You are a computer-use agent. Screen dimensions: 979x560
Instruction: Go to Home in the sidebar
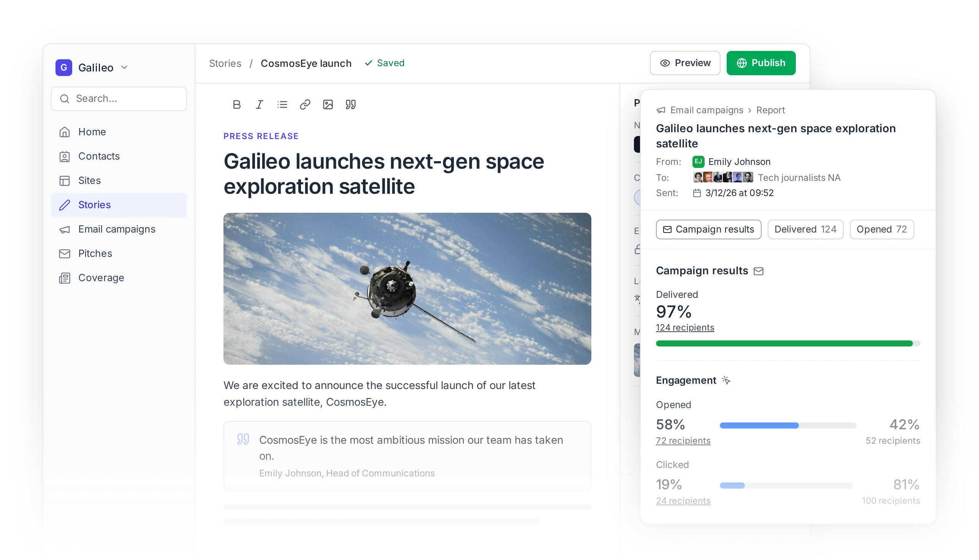(119, 132)
